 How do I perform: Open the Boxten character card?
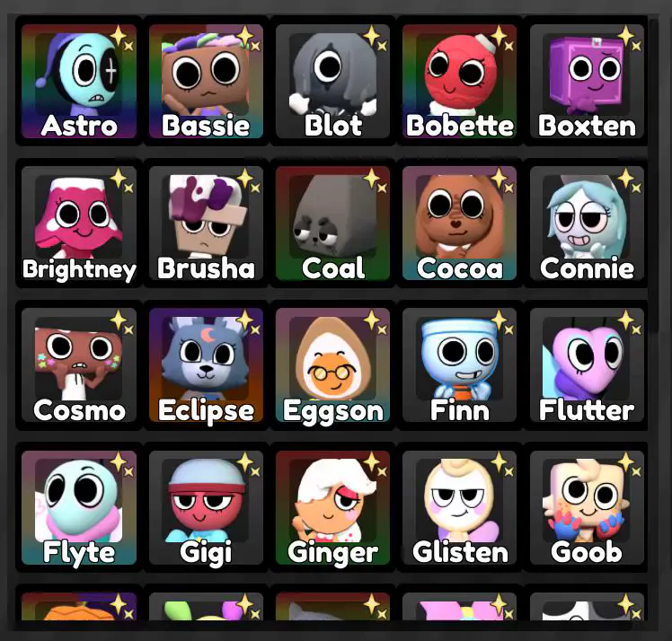coord(587,82)
